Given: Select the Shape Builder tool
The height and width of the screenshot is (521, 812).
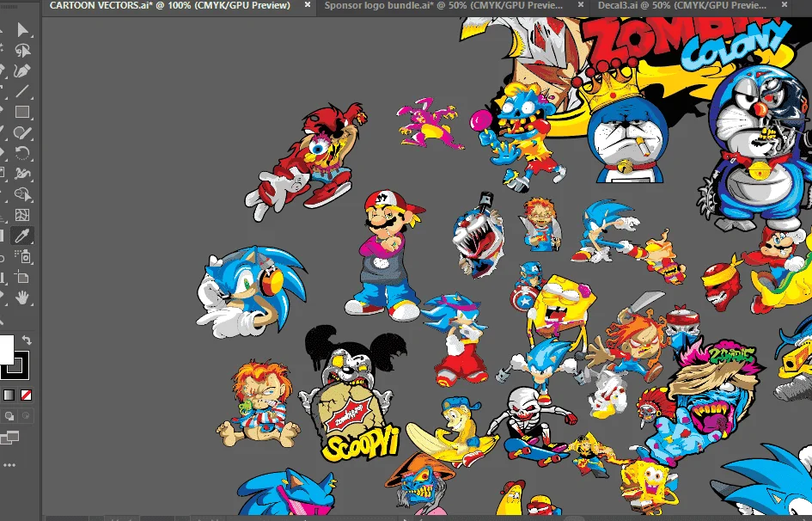Looking at the screenshot, I should point(22,194).
